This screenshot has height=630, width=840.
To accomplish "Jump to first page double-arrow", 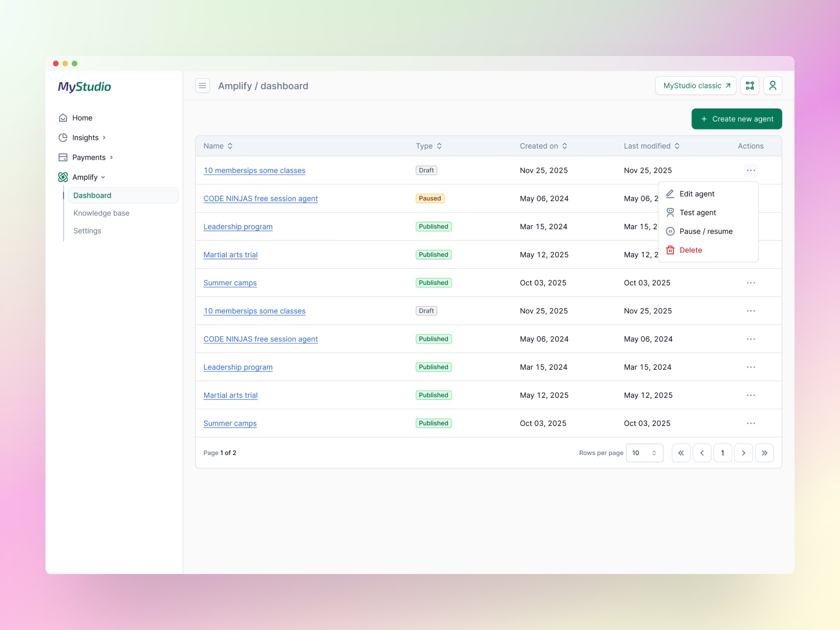I will 681,453.
